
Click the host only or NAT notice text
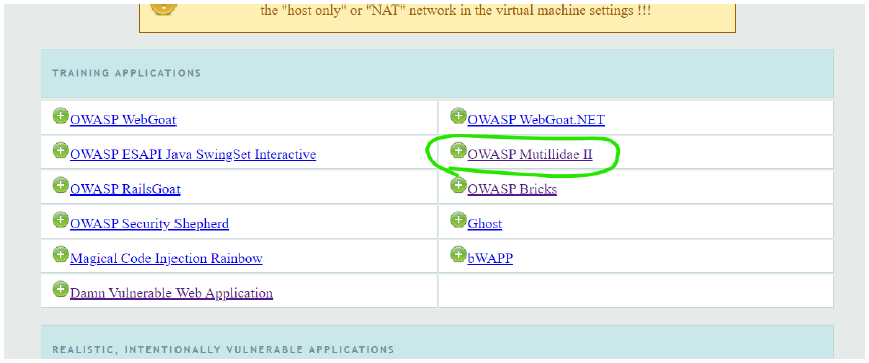[x=456, y=11]
